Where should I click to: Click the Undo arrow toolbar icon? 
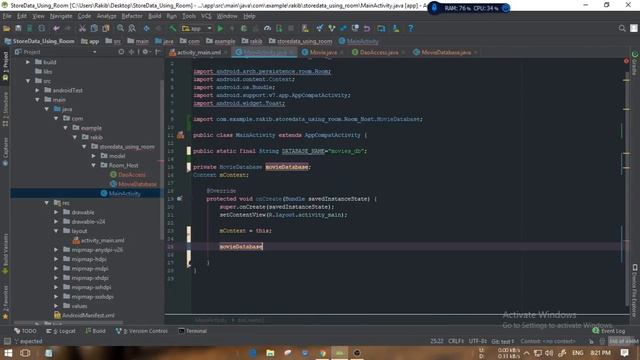coord(56,28)
